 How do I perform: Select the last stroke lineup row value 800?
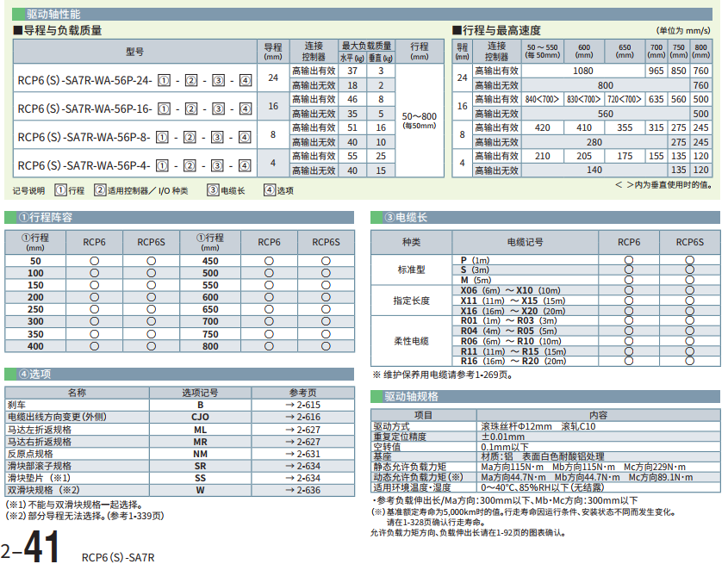point(210,346)
